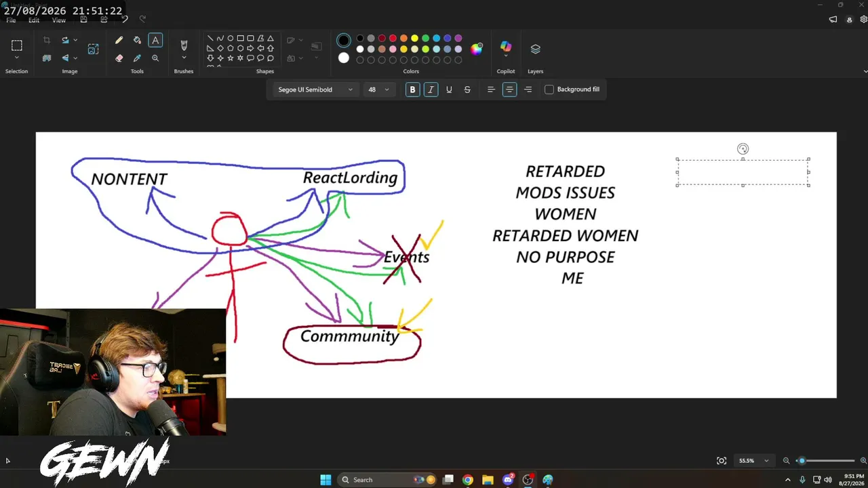
Task: Click the Zoom out magnifier in status bar
Action: 787,461
